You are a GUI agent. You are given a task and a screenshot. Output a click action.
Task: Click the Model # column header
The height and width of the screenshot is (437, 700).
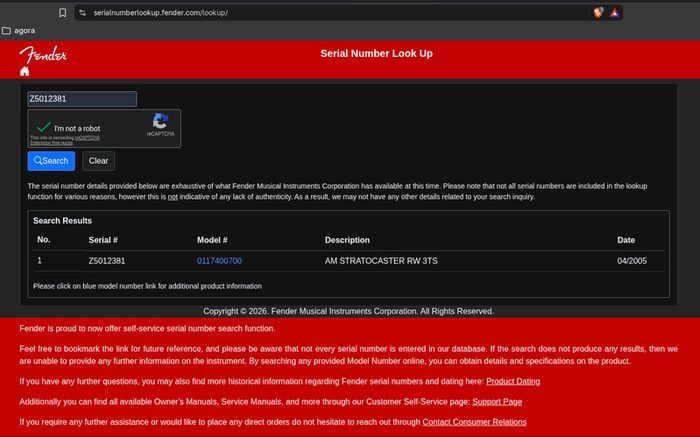point(212,240)
